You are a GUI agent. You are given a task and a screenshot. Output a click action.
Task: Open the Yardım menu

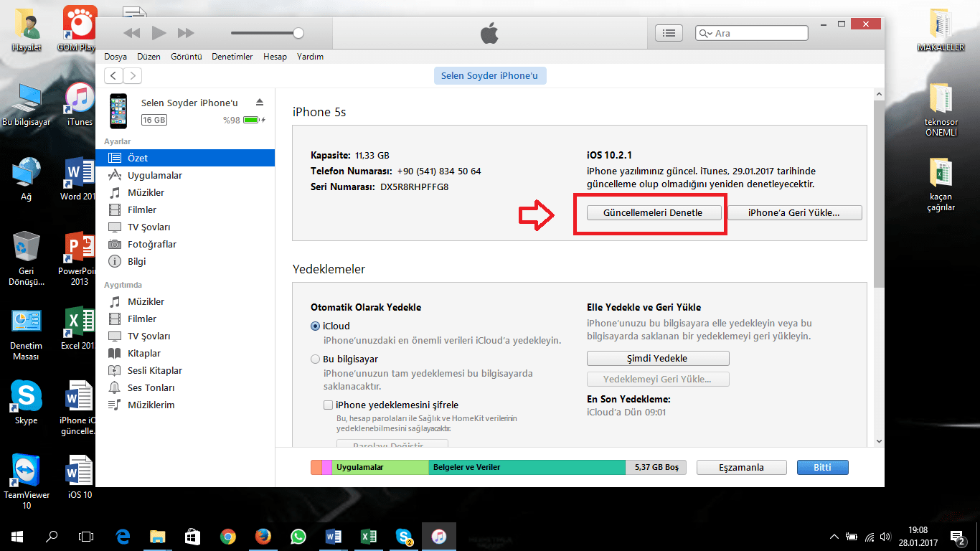(310, 57)
